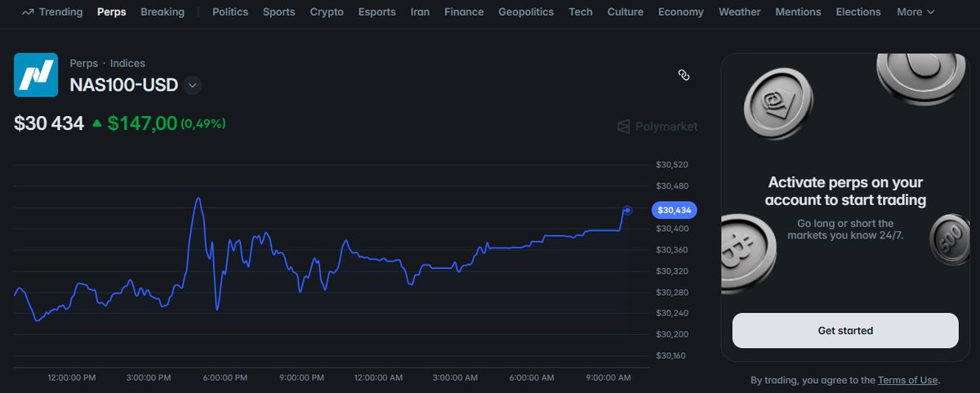Go to the Breaking tab
Viewport: 980px width, 393px height.
point(163,12)
